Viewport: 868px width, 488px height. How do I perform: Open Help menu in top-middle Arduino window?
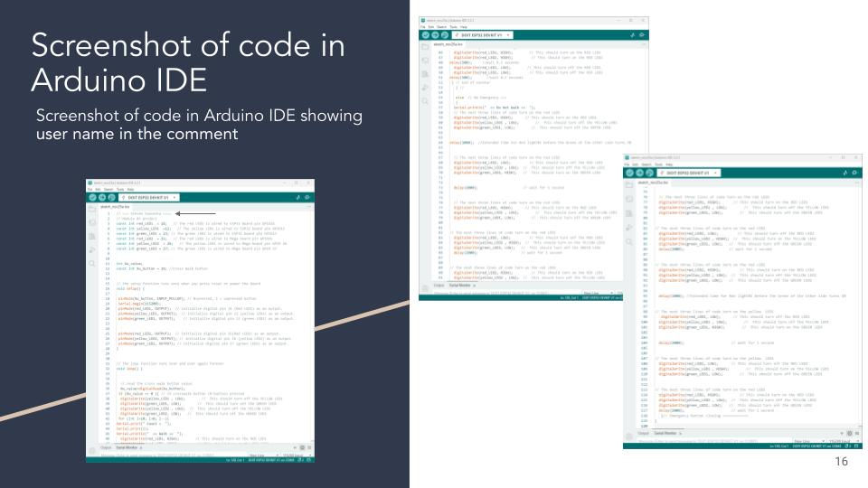tap(464, 26)
